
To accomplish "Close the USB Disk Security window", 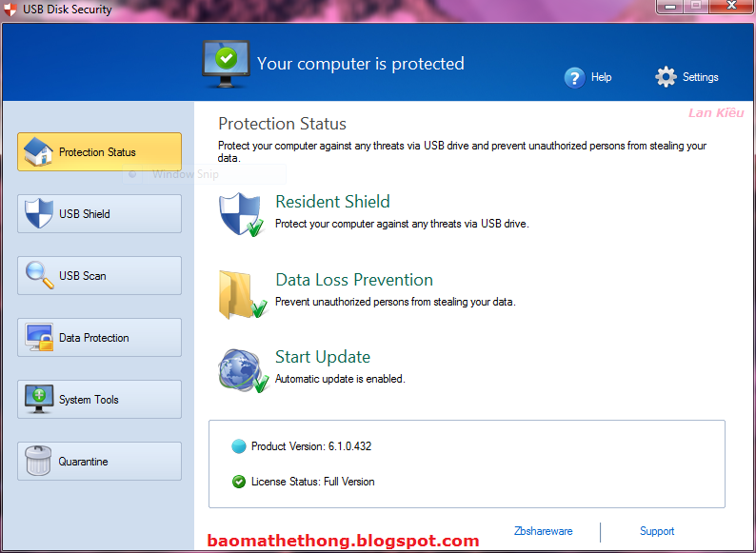I will point(731,7).
